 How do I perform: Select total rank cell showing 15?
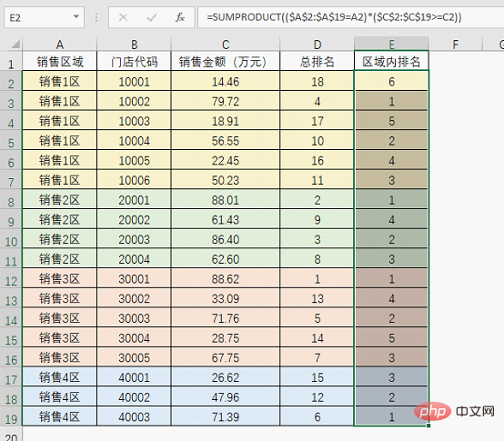(x=318, y=377)
